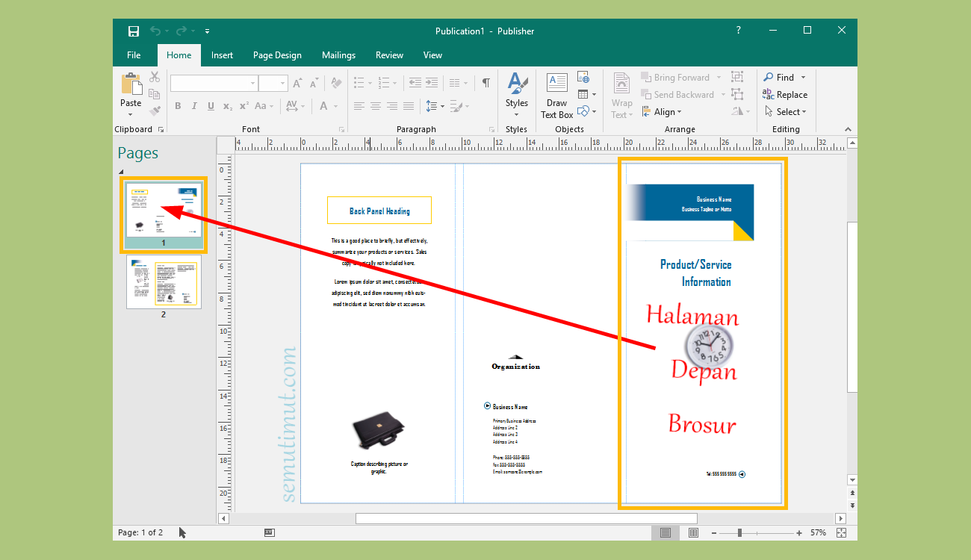The height and width of the screenshot is (560, 971).
Task: Click the Group objects icon
Action: (x=737, y=77)
